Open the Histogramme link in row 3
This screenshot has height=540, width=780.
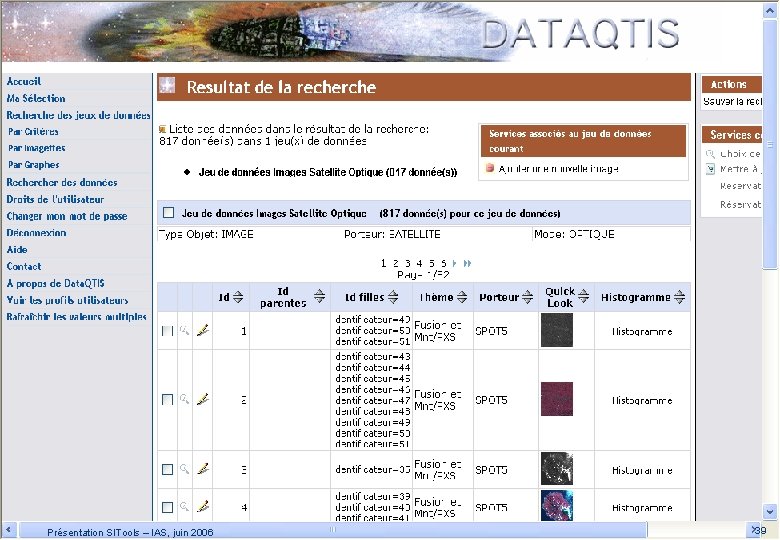[642, 470]
